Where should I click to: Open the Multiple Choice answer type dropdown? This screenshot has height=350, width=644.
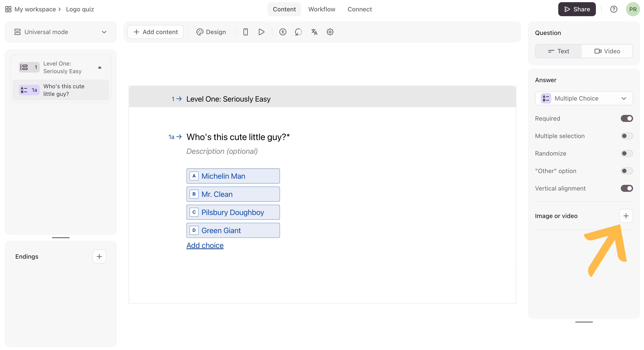click(x=584, y=98)
